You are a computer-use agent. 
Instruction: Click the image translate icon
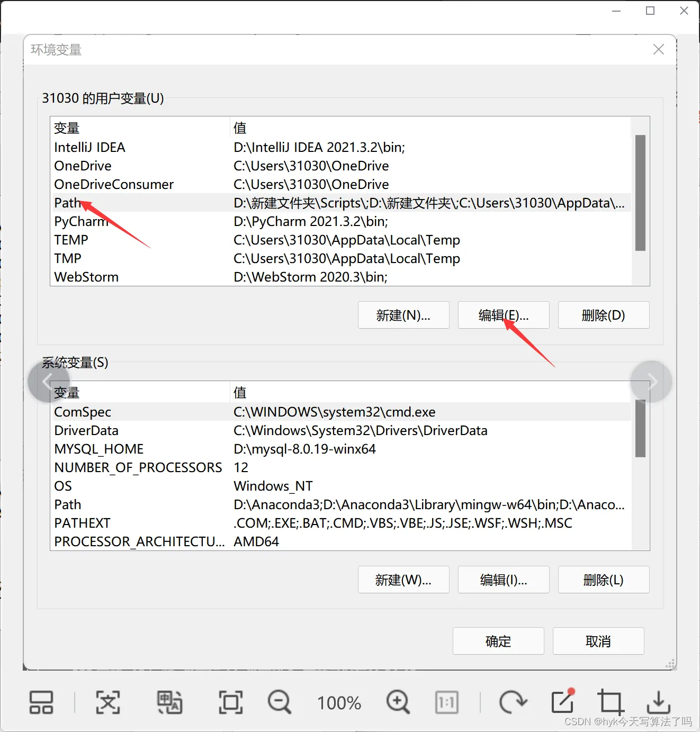(169, 702)
